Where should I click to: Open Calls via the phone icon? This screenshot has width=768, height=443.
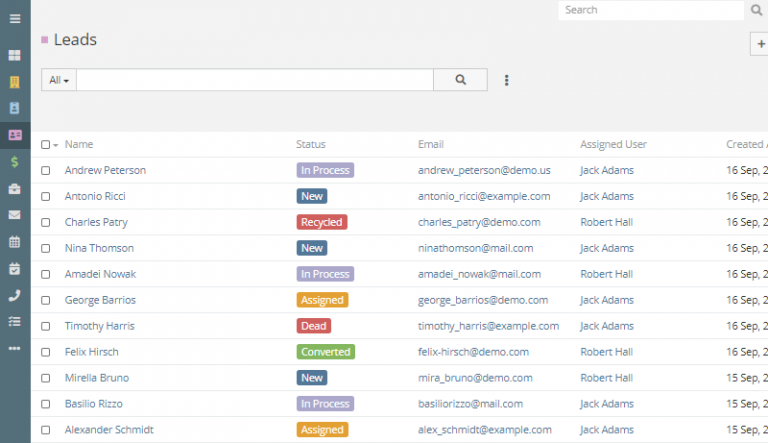pos(15,295)
